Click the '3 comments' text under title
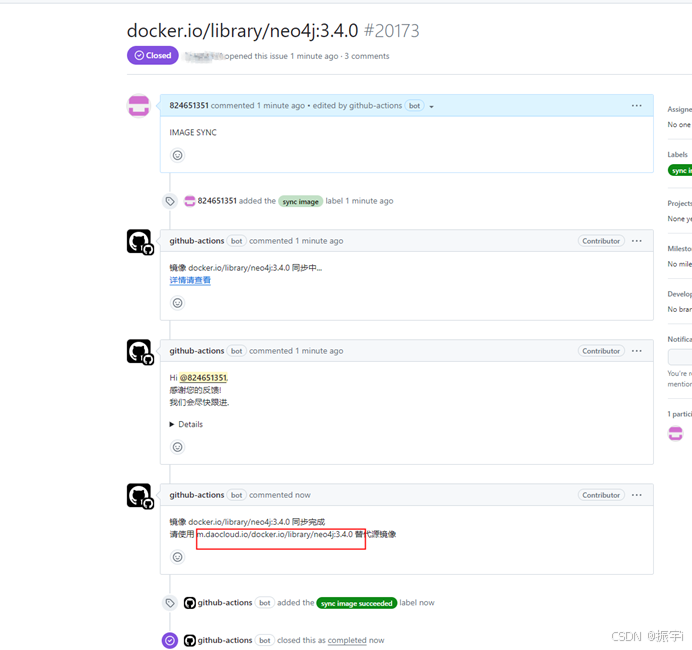This screenshot has height=650, width=692. tap(367, 56)
